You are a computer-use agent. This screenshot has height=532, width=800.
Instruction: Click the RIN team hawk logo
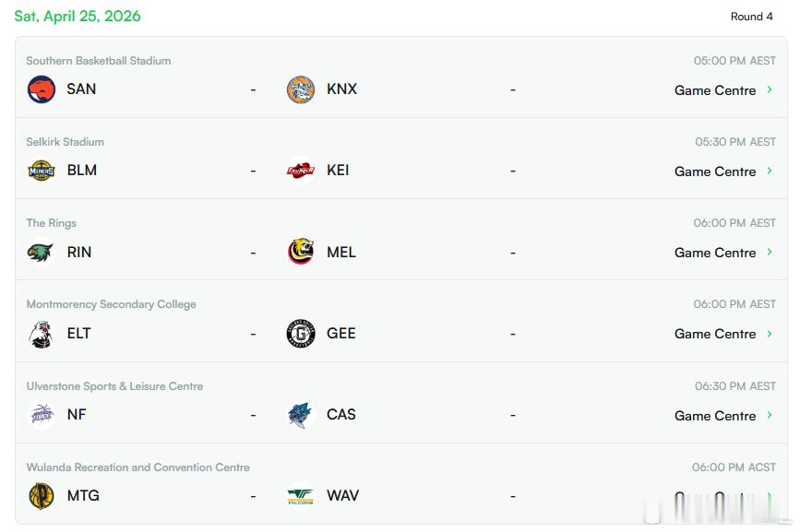pyautogui.click(x=42, y=252)
